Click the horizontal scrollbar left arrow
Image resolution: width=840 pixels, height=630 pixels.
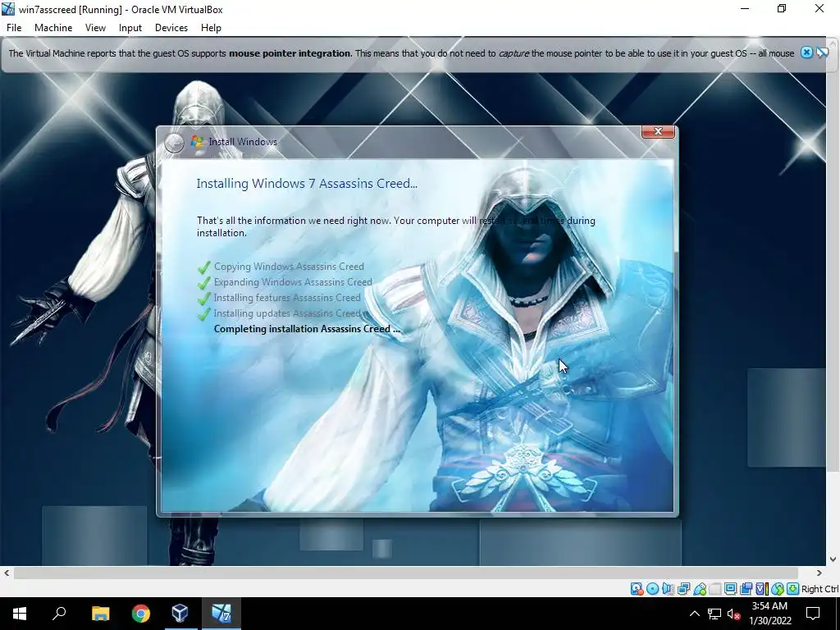7,573
